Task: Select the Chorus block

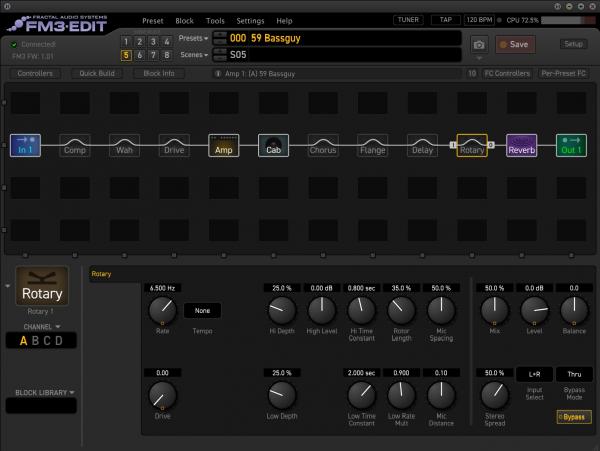Action: click(x=323, y=145)
